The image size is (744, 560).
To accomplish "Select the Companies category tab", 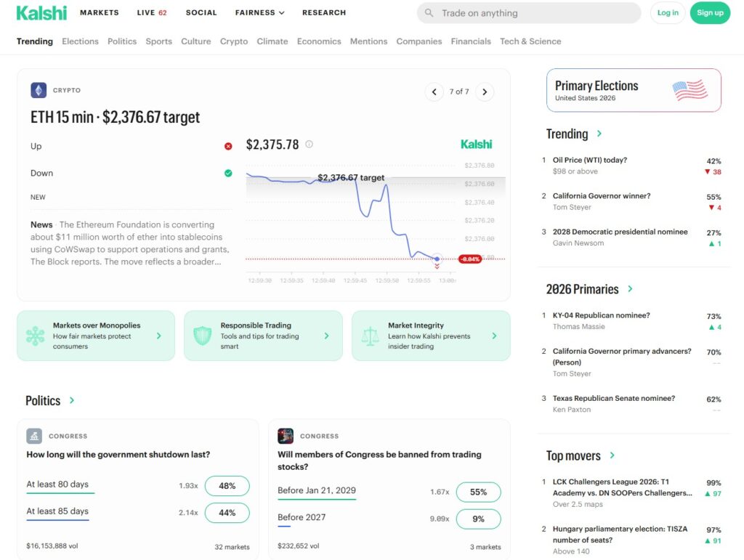I will pyautogui.click(x=419, y=41).
